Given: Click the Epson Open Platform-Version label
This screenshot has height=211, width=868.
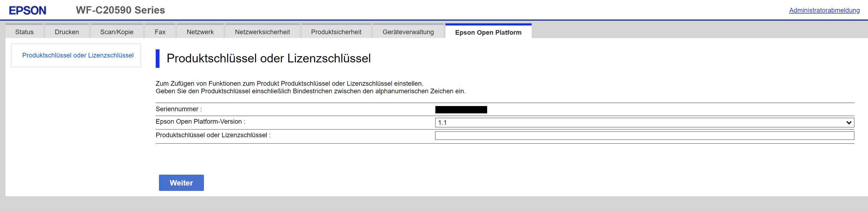Looking at the screenshot, I should [x=200, y=122].
